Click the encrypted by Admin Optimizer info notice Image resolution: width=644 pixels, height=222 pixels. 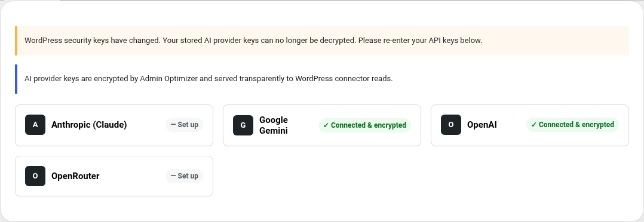tap(322, 79)
